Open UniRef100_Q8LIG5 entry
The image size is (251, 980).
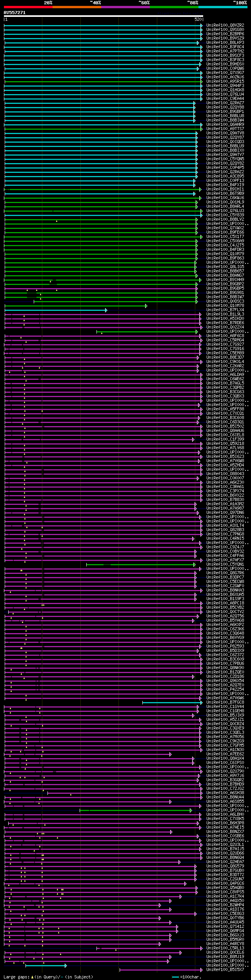coord(225,267)
